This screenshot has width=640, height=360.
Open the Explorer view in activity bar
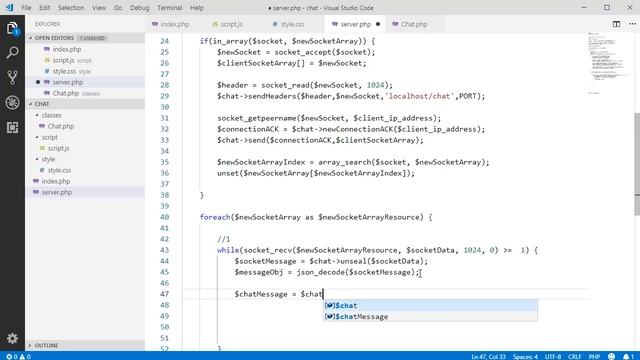[x=12, y=29]
